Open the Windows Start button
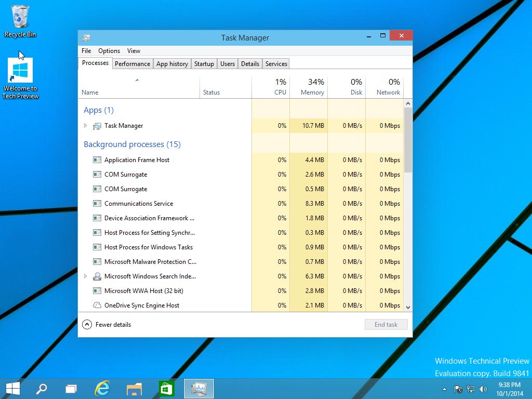532x399 pixels. 13,389
